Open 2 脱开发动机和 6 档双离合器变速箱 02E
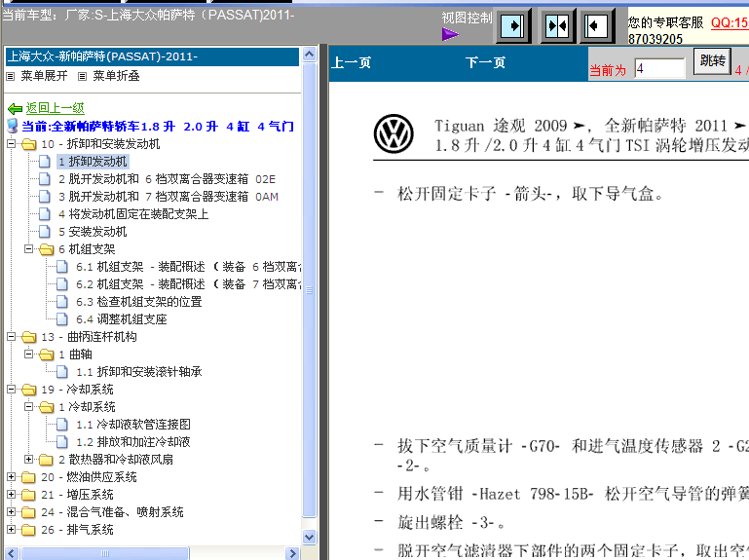This screenshot has width=749, height=560. (x=168, y=179)
